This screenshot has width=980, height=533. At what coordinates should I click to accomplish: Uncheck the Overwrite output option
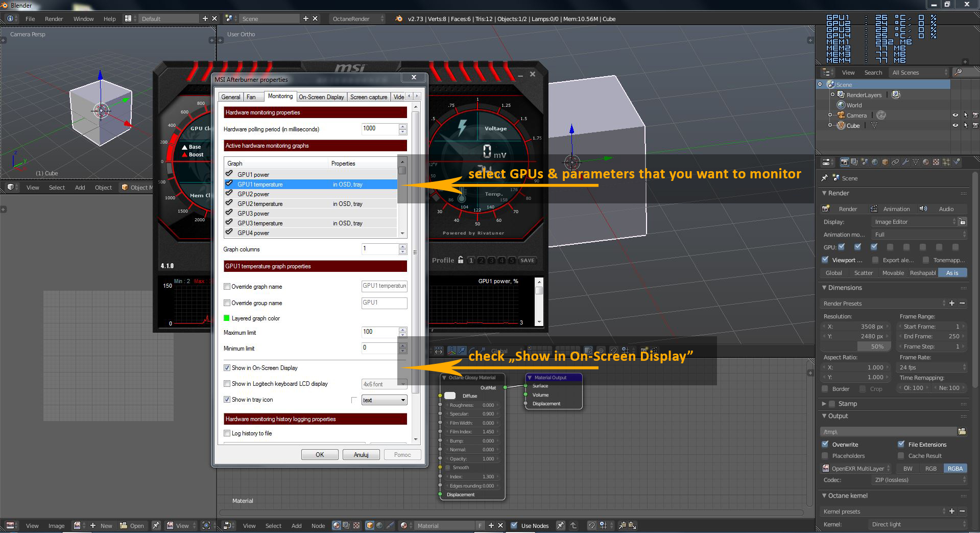tap(825, 444)
